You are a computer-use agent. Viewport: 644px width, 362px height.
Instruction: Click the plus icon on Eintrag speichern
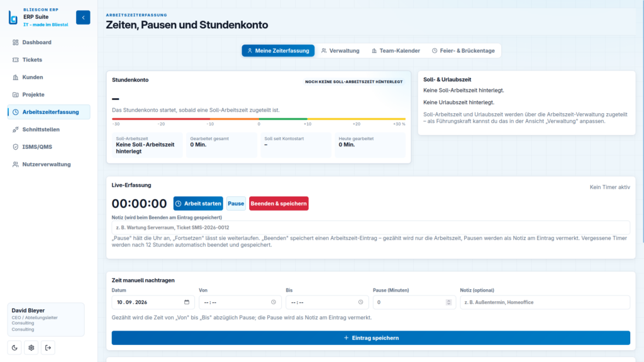(347, 337)
